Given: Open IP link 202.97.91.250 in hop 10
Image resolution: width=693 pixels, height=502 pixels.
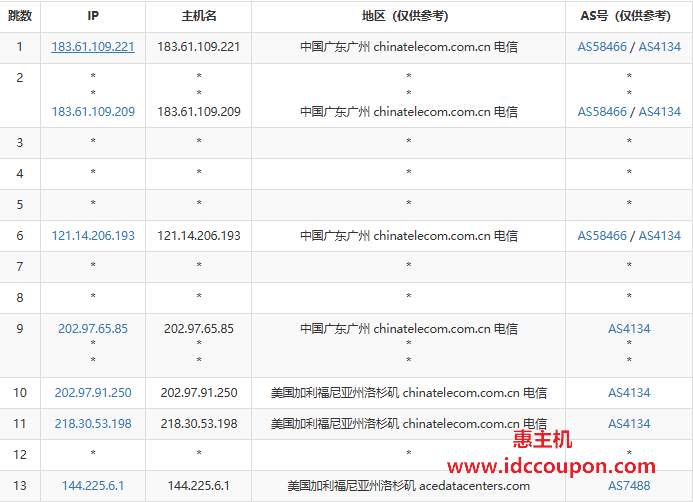Looking at the screenshot, I should 93,393.
